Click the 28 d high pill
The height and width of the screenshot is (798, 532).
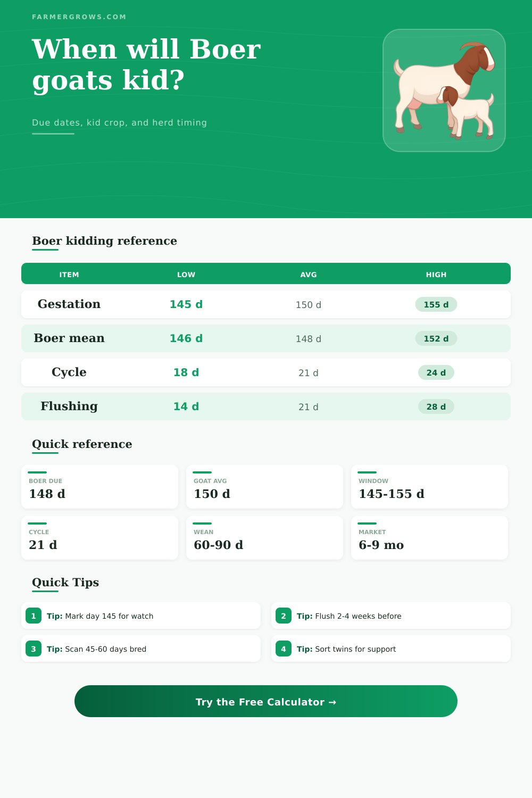(x=436, y=406)
